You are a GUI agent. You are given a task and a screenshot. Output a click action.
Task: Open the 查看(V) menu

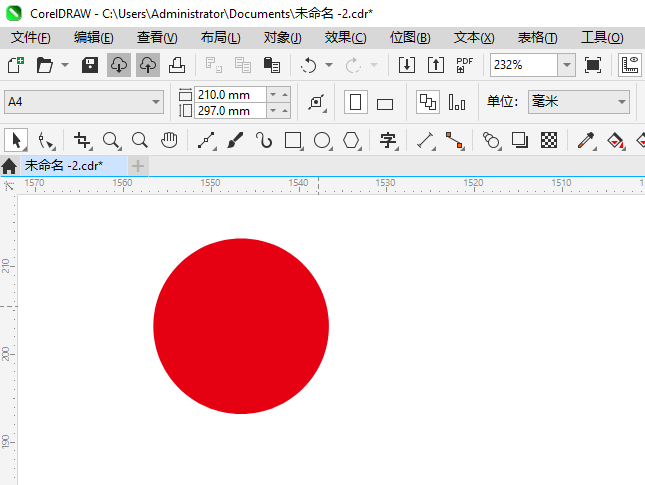pyautogui.click(x=157, y=38)
